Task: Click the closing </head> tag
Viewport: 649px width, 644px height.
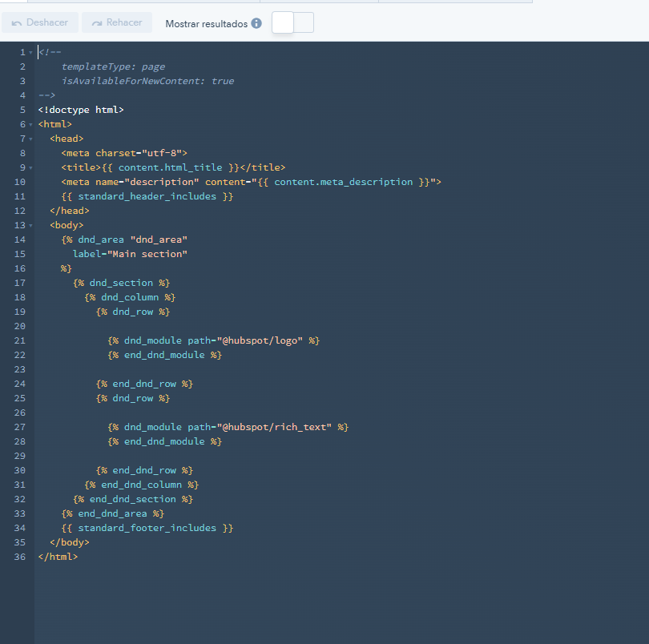Action: point(70,211)
